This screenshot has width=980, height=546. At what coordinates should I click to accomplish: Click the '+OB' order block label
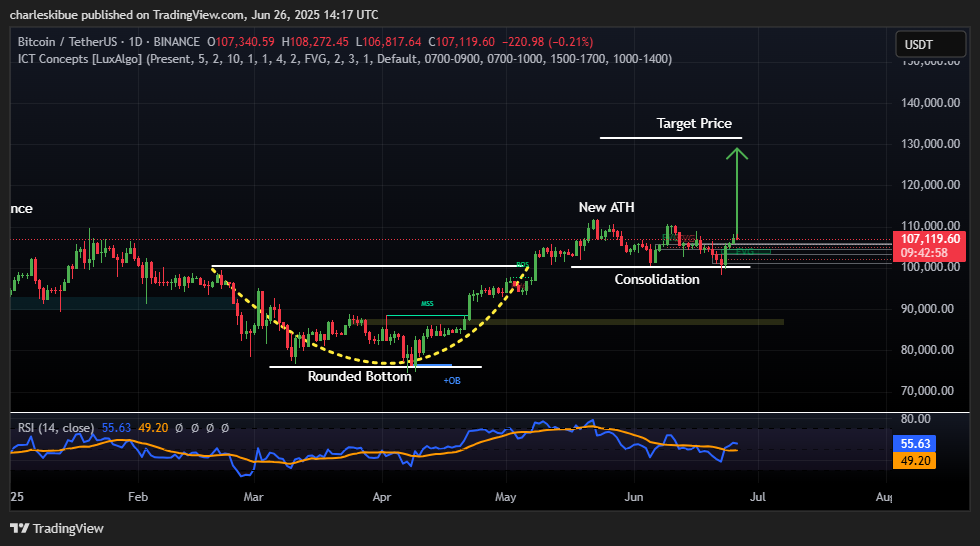pos(452,380)
